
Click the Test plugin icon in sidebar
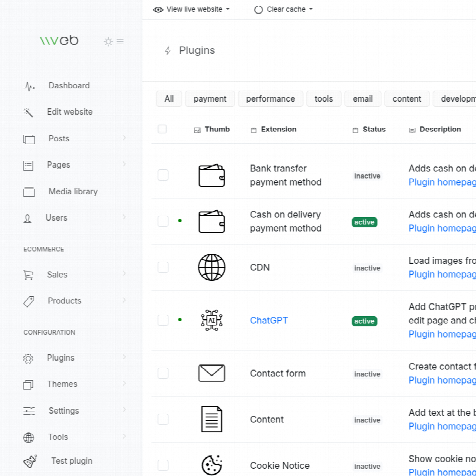pyautogui.click(x=30, y=461)
